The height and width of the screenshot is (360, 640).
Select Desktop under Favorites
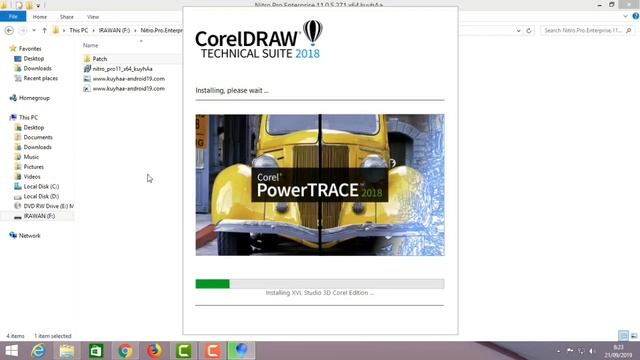[x=33, y=59]
